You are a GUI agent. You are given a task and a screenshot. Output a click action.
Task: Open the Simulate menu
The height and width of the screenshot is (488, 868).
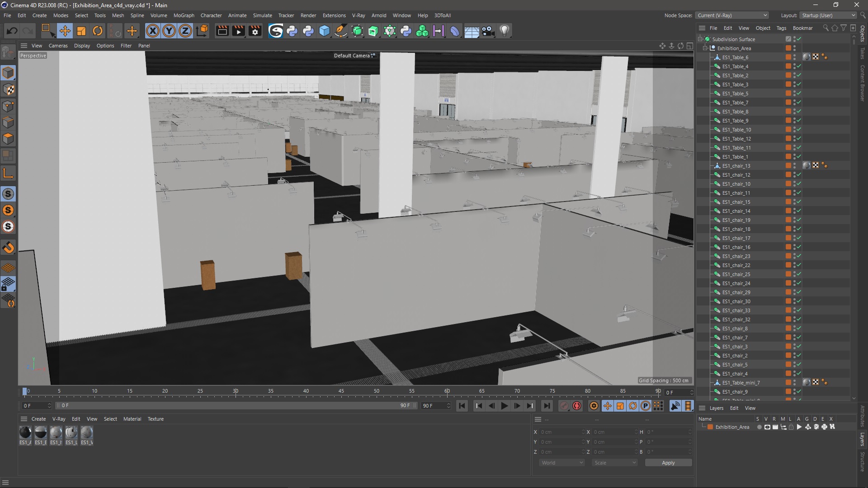(262, 15)
